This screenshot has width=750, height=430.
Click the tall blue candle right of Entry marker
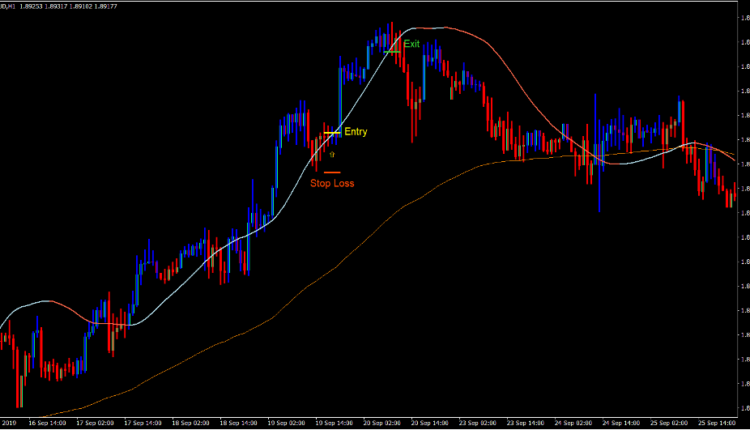[x=340, y=95]
